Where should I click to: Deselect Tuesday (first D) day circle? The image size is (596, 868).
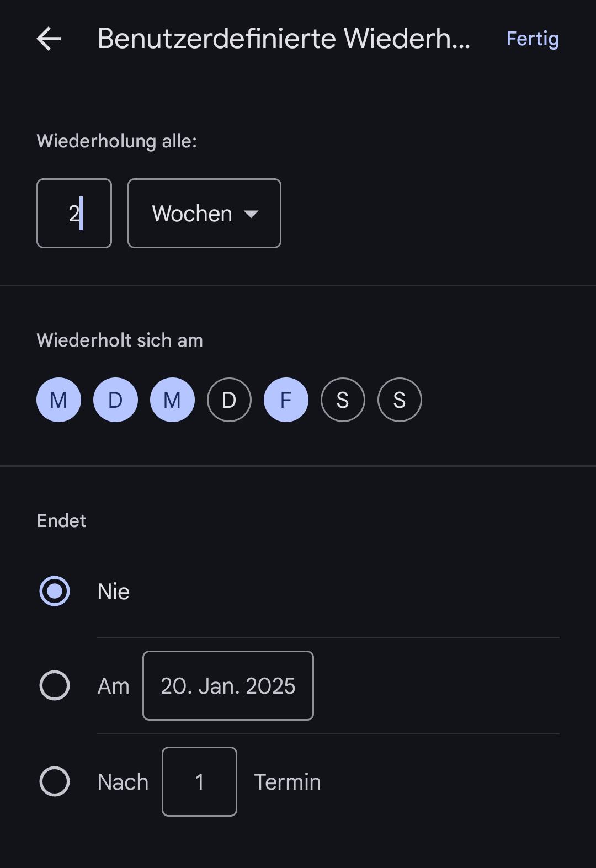click(115, 400)
